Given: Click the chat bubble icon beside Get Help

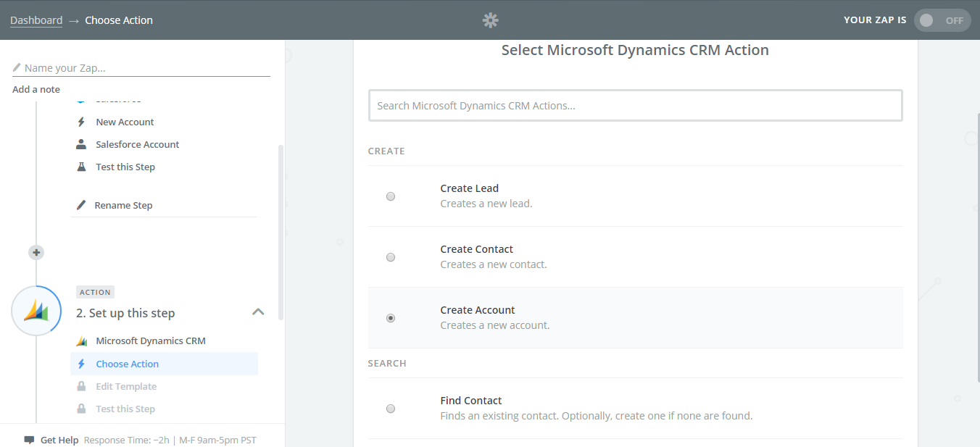Looking at the screenshot, I should pyautogui.click(x=29, y=440).
